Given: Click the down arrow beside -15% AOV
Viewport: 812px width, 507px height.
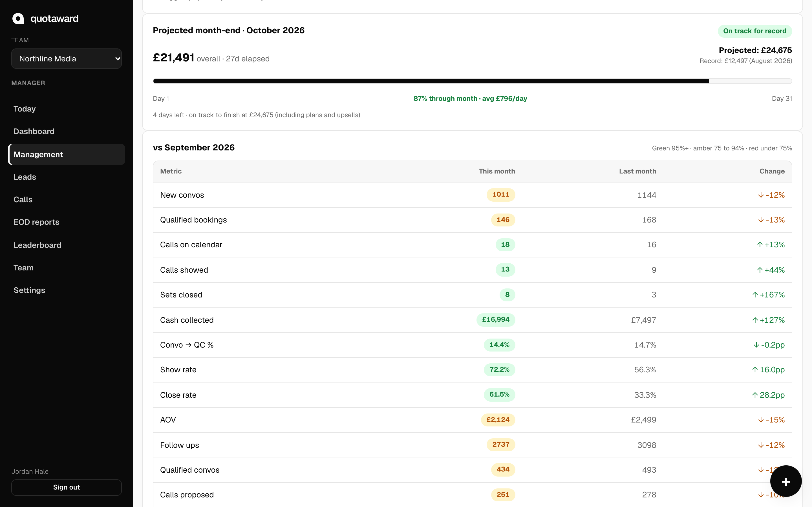Looking at the screenshot, I should pyautogui.click(x=761, y=420).
